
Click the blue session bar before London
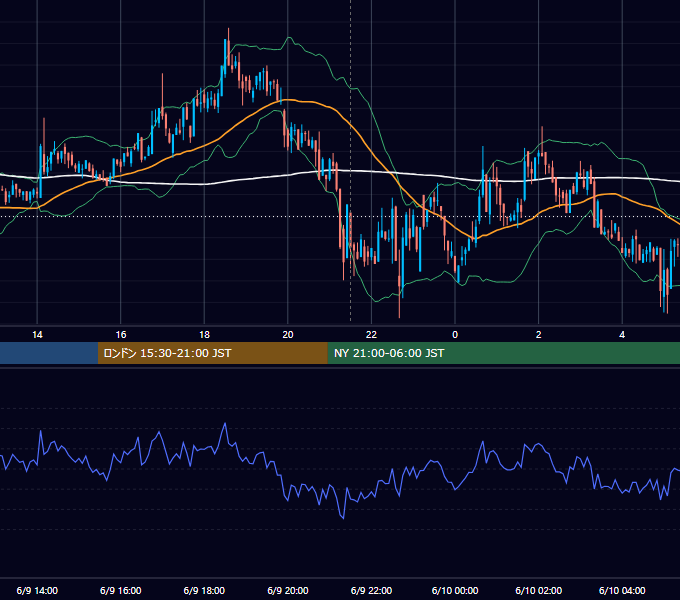coord(49,353)
